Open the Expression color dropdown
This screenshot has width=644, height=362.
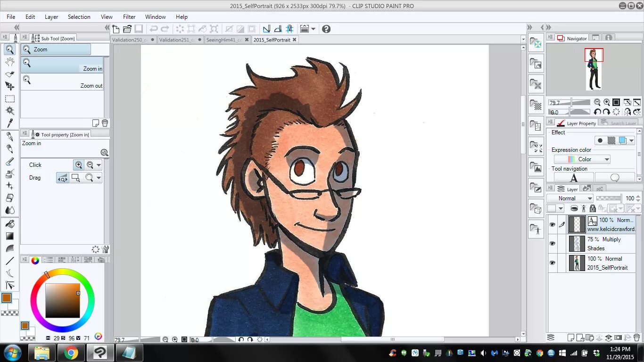[x=582, y=159]
